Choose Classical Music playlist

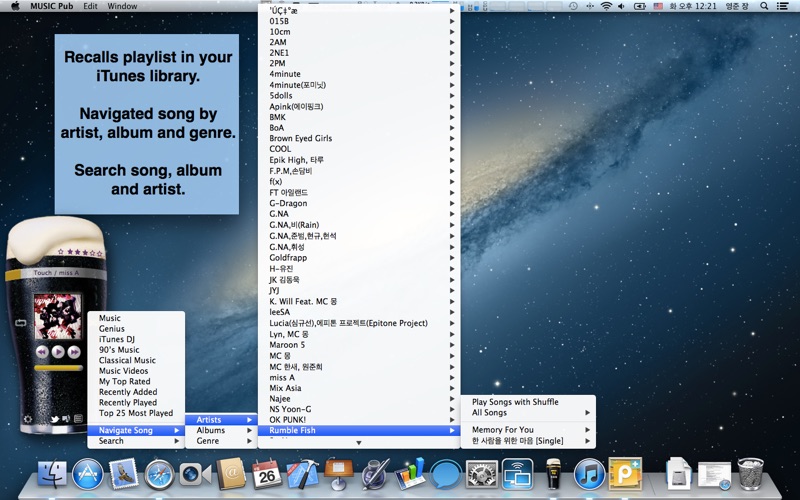[136, 360]
